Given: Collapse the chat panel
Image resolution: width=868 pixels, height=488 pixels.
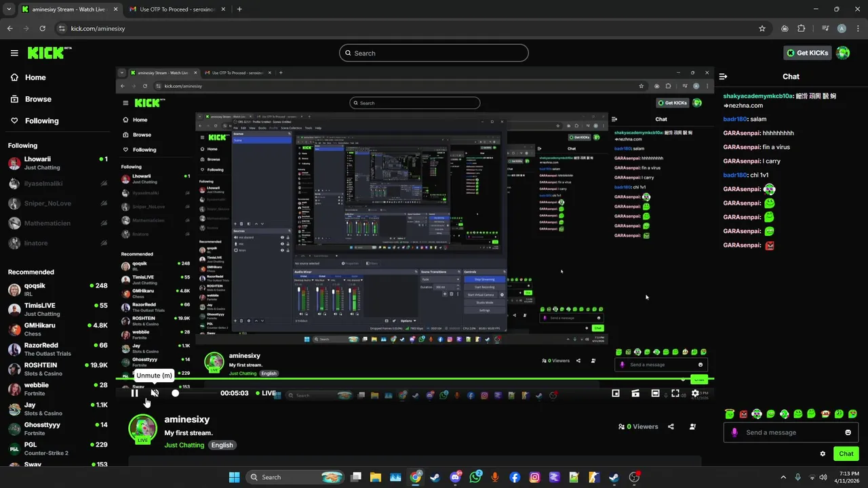Looking at the screenshot, I should pos(723,77).
